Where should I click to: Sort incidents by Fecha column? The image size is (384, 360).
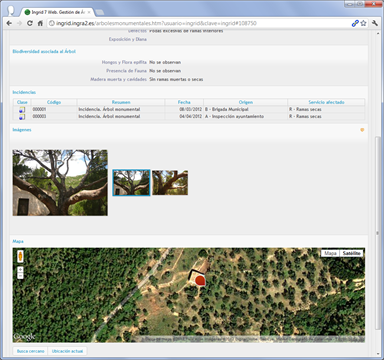(184, 102)
